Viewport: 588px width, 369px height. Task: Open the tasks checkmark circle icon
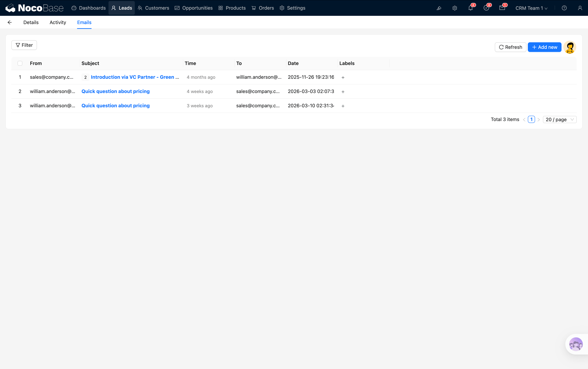[486, 8]
